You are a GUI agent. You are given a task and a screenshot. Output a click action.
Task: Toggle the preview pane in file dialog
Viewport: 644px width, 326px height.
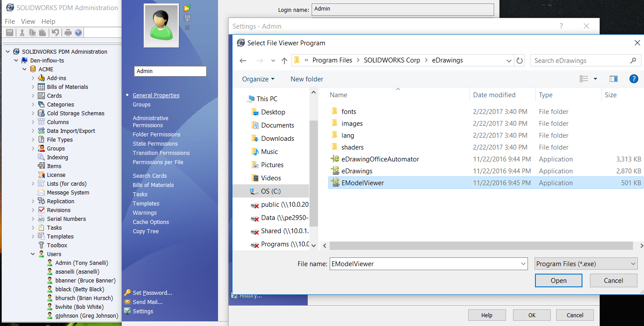point(614,79)
